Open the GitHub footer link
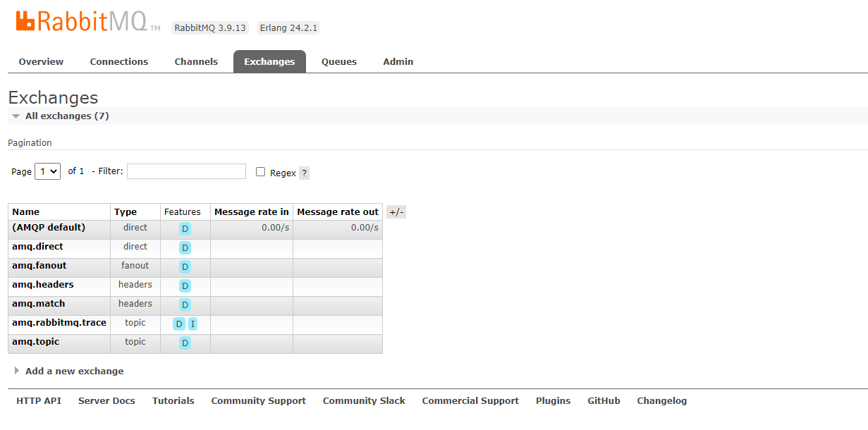 (x=604, y=400)
